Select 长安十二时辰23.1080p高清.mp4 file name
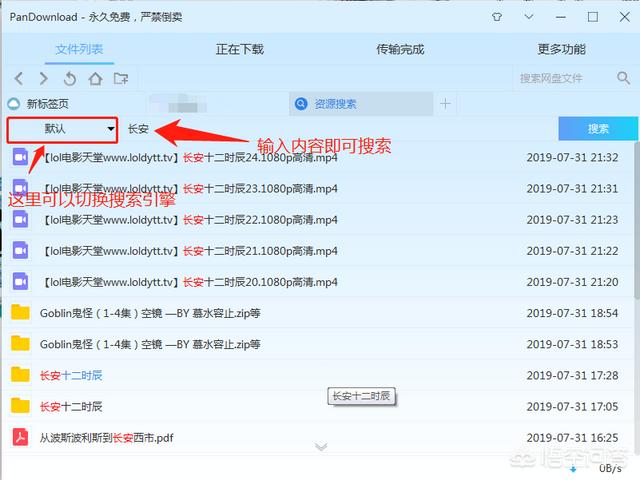The height and width of the screenshot is (480, 640). click(x=189, y=189)
